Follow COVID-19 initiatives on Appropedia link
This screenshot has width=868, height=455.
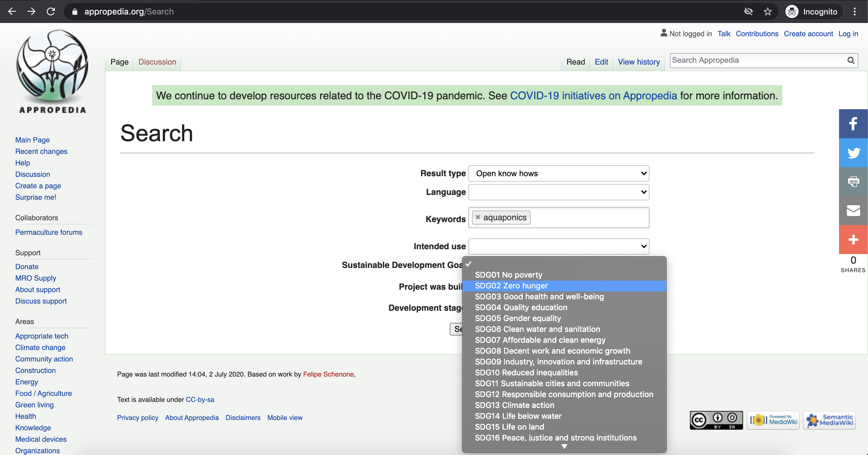(x=593, y=96)
